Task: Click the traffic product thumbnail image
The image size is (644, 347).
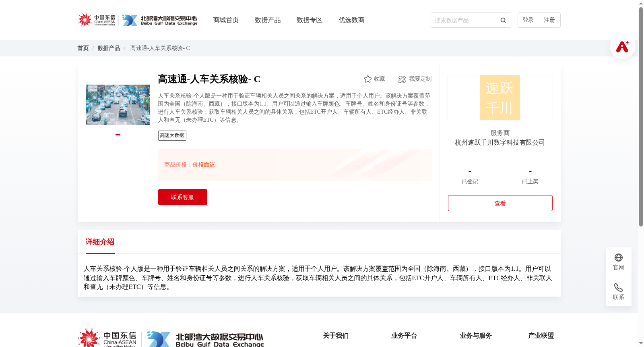Action: click(118, 105)
